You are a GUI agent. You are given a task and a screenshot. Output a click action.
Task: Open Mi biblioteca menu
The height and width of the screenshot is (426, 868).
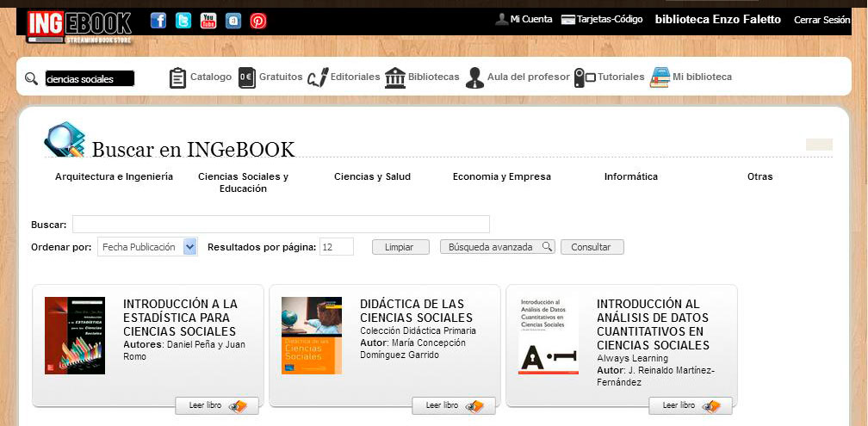[x=702, y=77]
